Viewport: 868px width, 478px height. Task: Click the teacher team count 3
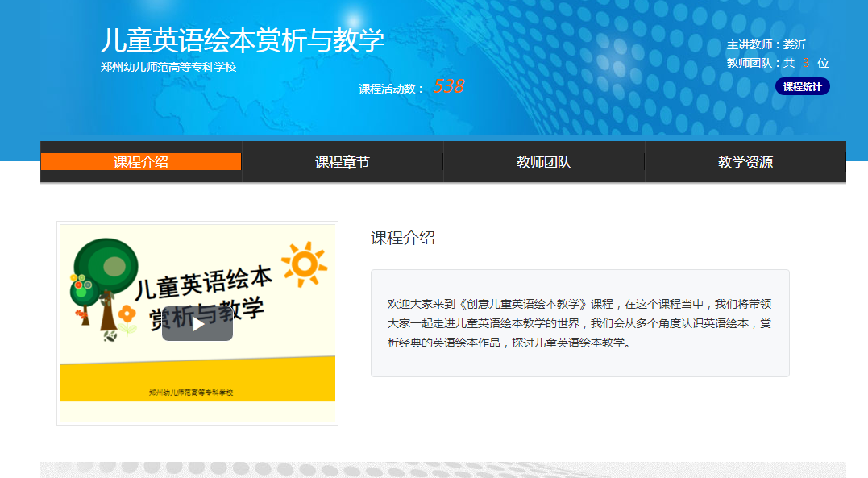tap(806, 63)
